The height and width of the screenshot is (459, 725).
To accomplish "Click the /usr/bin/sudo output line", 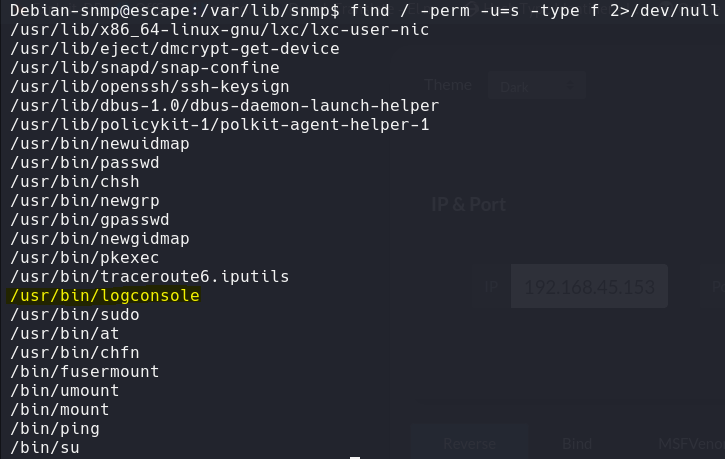I will point(75,315).
